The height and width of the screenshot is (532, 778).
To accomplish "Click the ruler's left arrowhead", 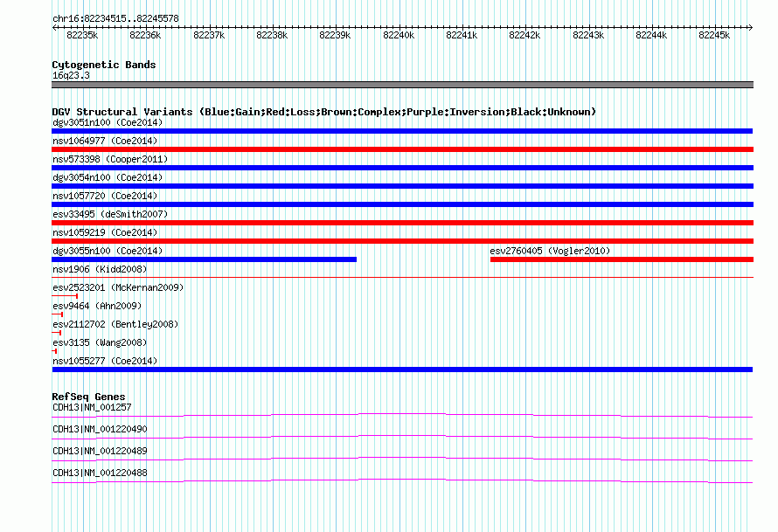I will (x=54, y=27).
